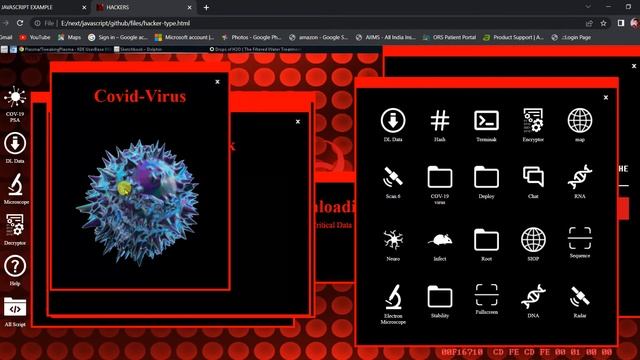Click the Sequence scan icon
This screenshot has height=360, width=640.
pyautogui.click(x=580, y=242)
